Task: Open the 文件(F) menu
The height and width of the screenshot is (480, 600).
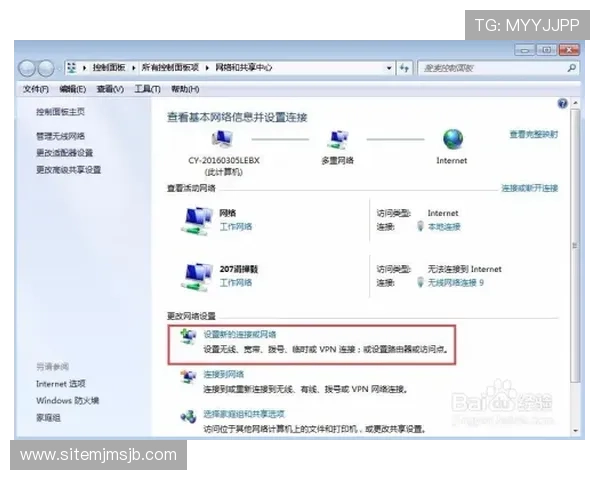Action: coord(36,89)
